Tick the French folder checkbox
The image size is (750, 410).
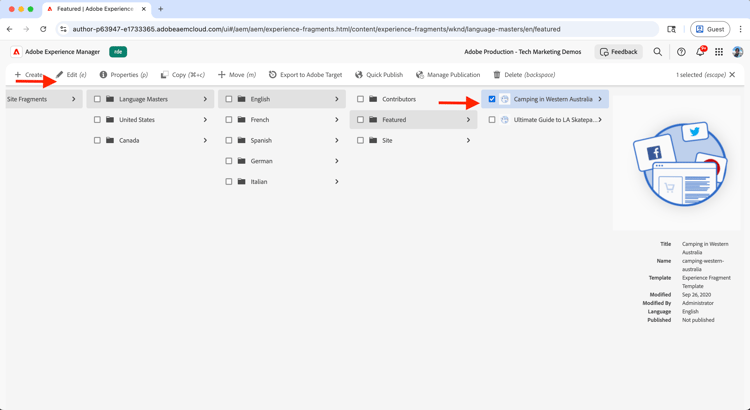tap(229, 120)
